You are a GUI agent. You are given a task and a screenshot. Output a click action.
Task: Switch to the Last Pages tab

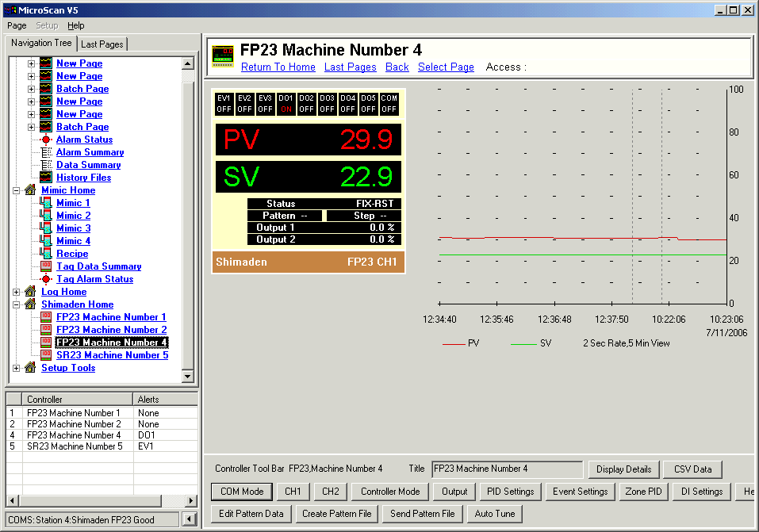tap(102, 44)
